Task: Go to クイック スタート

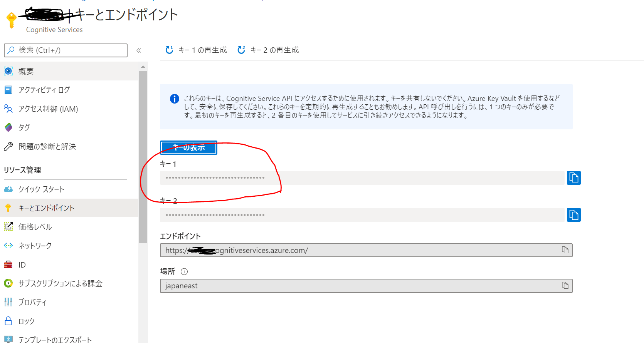Action: point(41,189)
